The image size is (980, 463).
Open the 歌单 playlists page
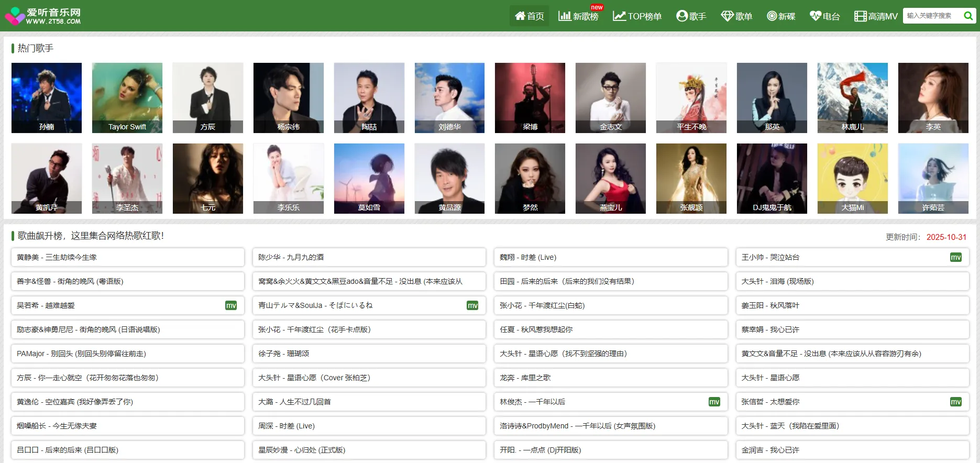tap(736, 16)
